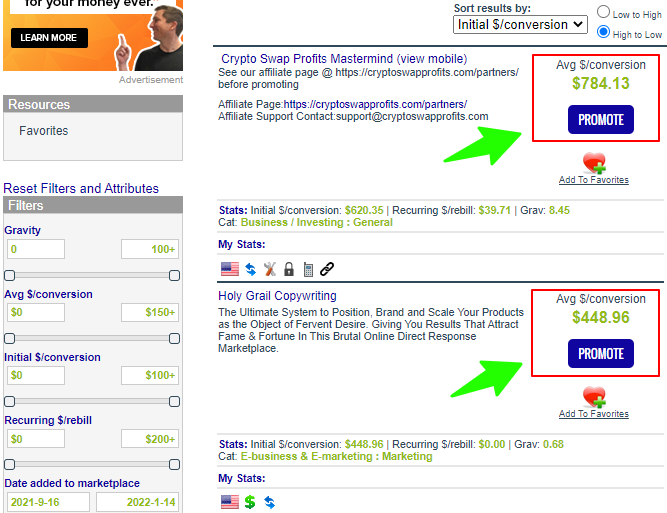Click the Recurring $/rebill filter label
Screen dimensions: 667x513
pyautogui.click(x=48, y=420)
